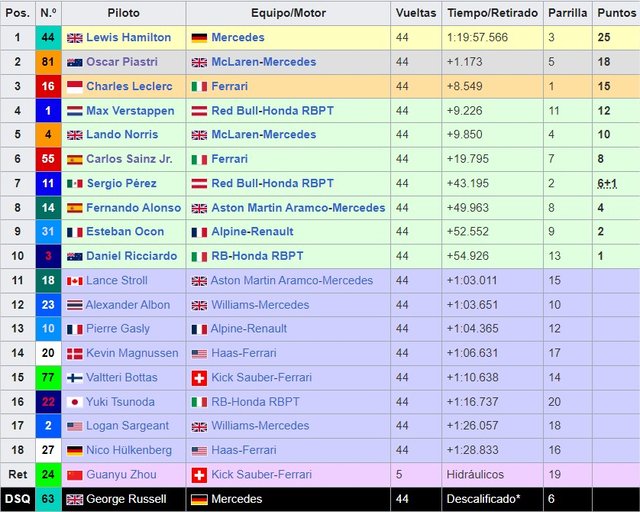
Task: Click the Dutch flag beside Max Verstappen
Action: [75, 111]
